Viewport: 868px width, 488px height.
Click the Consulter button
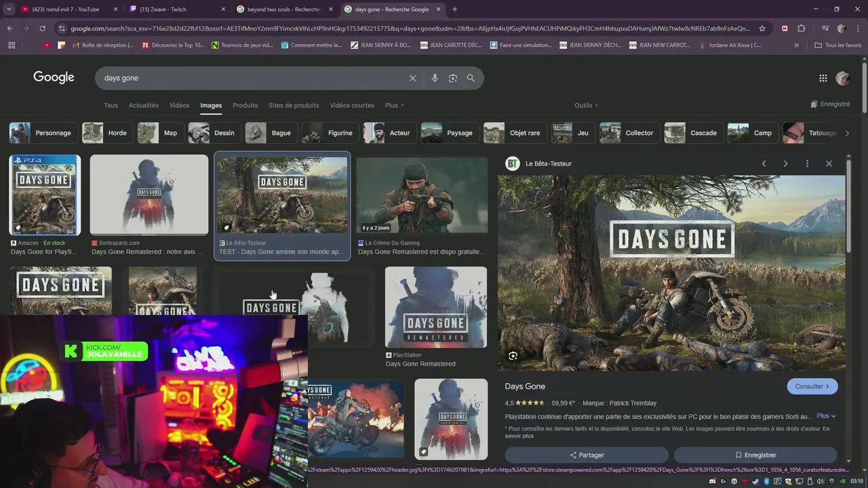[812, 386]
